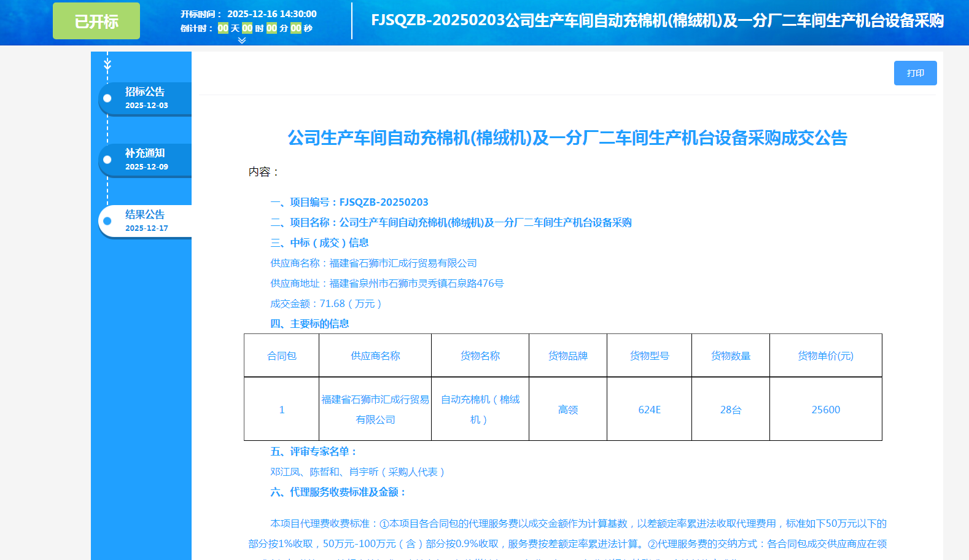Click the circle marker beside 招标公告

107,98
